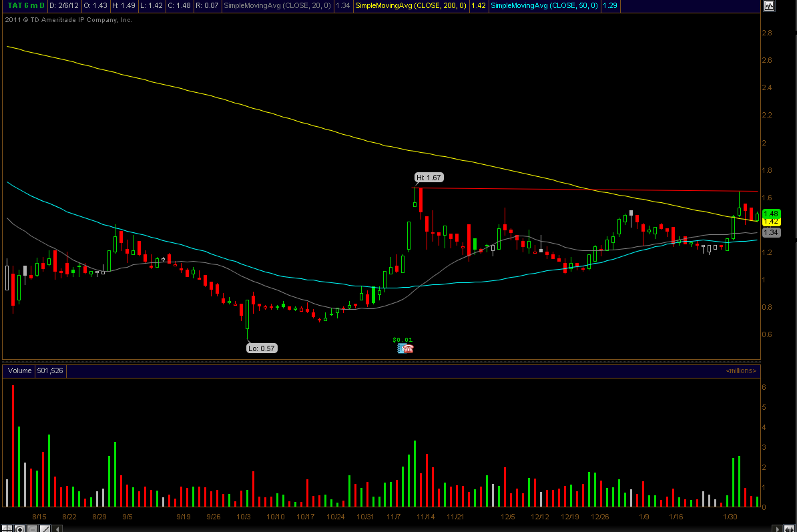Click the SimpleMovingAvg (CLOSE, 50, 0) label
Image resolution: width=797 pixels, height=532 pixels.
[x=545, y=5]
